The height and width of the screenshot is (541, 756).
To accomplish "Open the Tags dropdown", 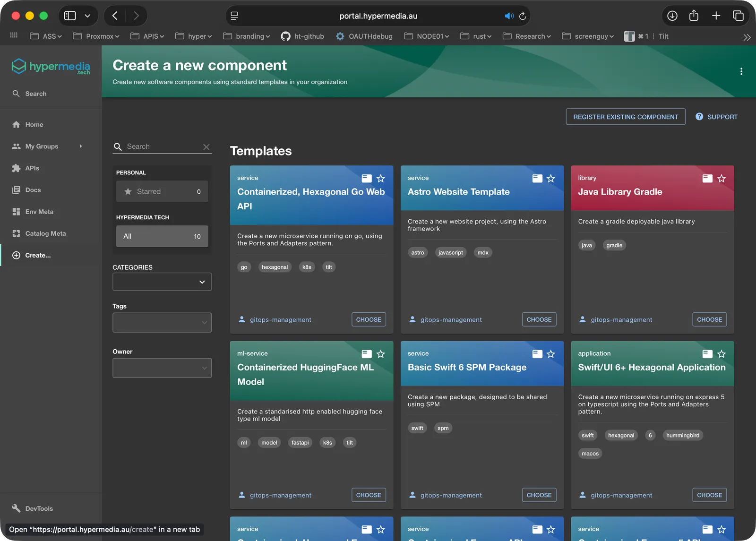I will pyautogui.click(x=162, y=323).
